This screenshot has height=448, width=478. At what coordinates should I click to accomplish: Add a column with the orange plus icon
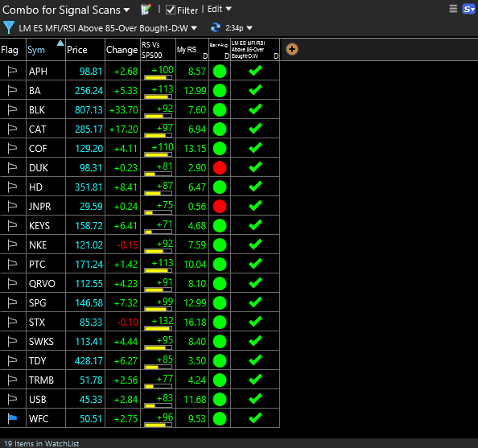coord(292,49)
